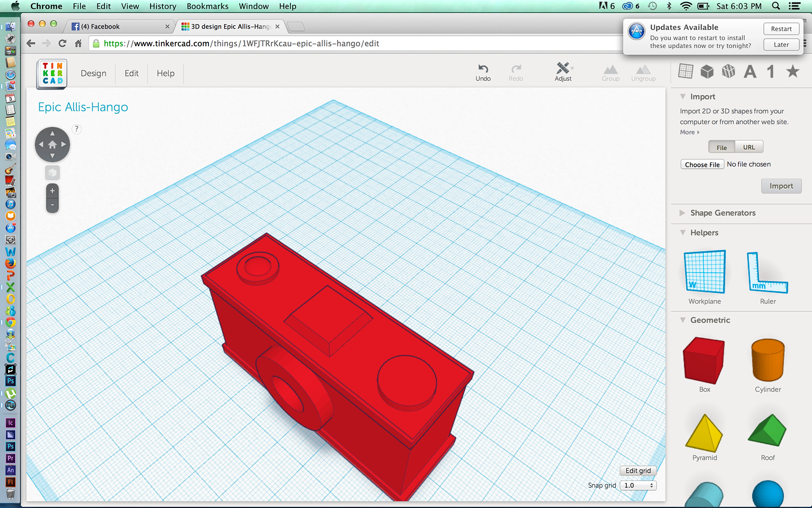This screenshot has height=508, width=812.
Task: Click the Group icon
Action: (611, 72)
